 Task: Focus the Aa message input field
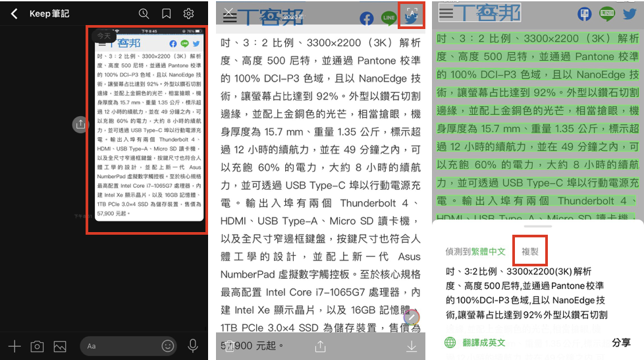128,346
